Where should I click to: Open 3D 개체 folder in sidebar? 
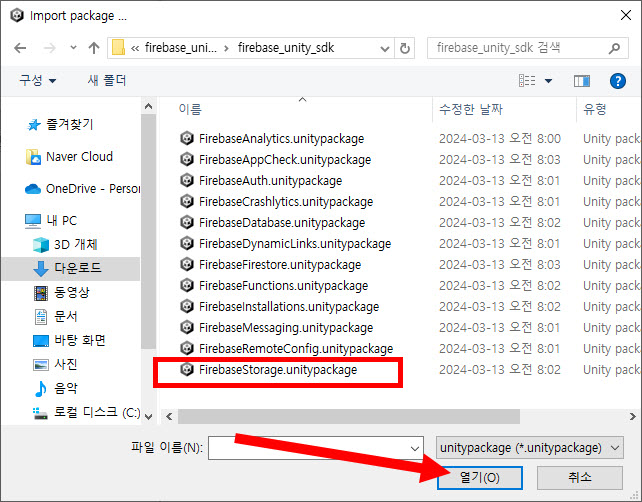(x=76, y=244)
